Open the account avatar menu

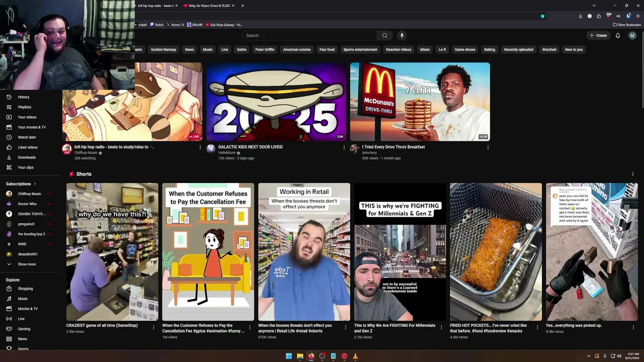[x=632, y=36]
